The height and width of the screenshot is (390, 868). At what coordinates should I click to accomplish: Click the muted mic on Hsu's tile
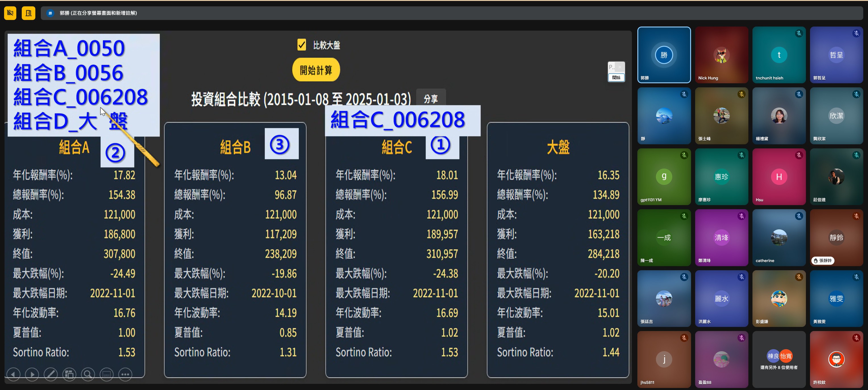pyautogui.click(x=799, y=155)
